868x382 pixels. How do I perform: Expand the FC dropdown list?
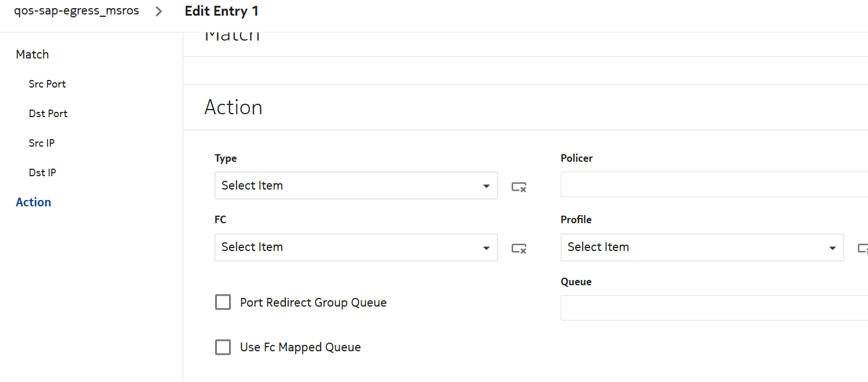point(355,248)
